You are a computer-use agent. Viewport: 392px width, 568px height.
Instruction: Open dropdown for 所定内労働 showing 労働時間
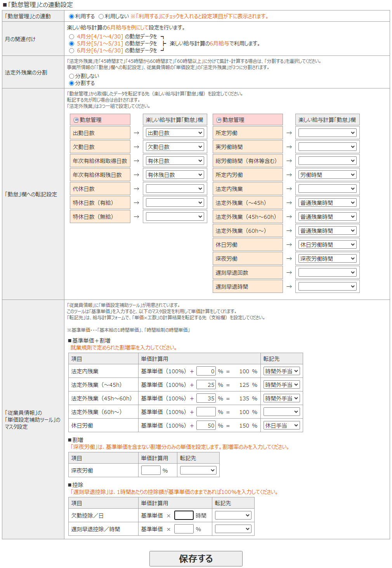click(x=327, y=175)
